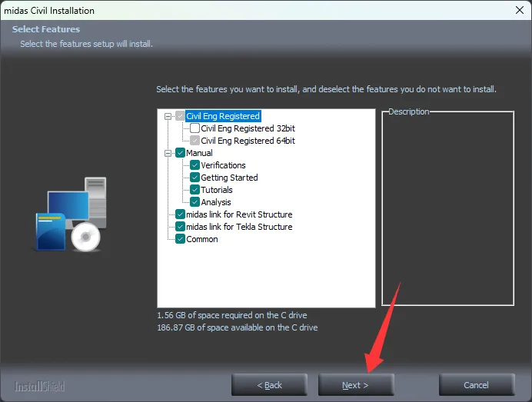Select the Common tree label
Screen dimensions: 532x402
[202, 239]
